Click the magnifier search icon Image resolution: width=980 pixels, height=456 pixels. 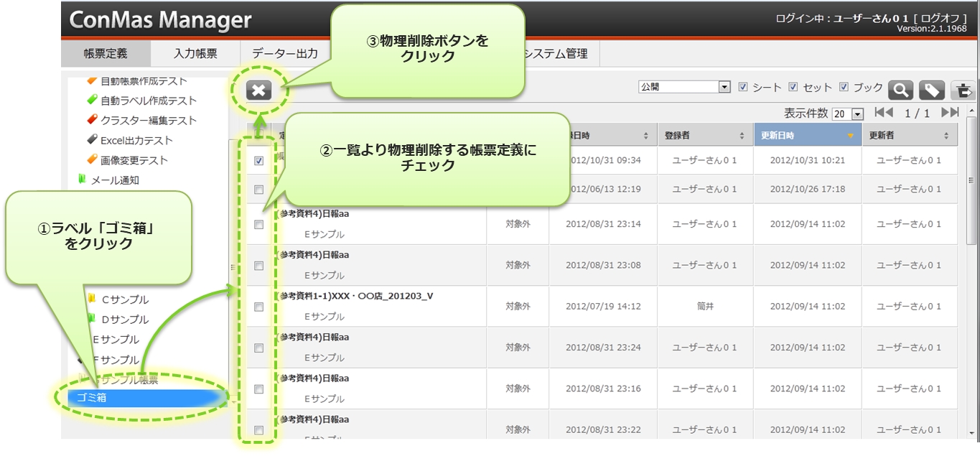tap(900, 90)
